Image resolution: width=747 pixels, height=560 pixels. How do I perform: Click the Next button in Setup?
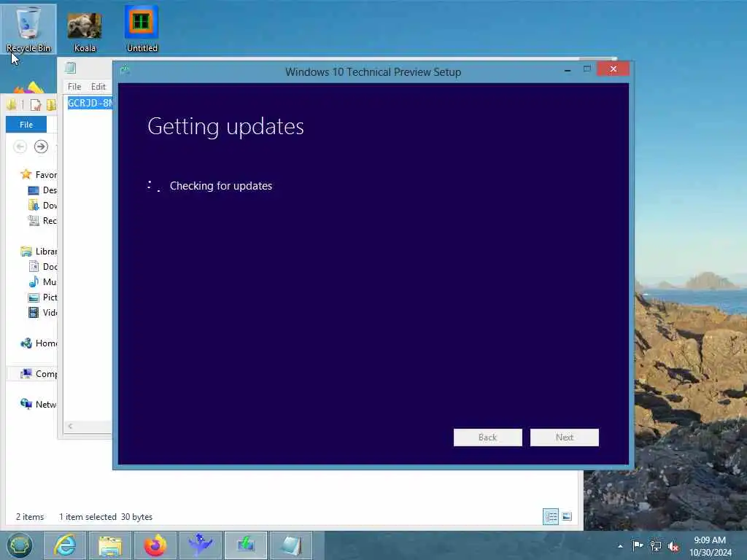click(565, 437)
